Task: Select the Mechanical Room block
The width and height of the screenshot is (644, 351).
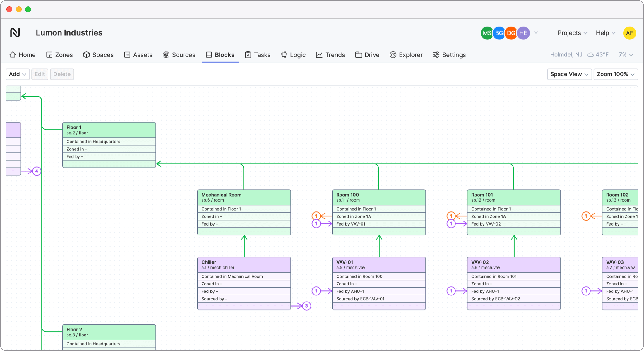Action: click(244, 197)
